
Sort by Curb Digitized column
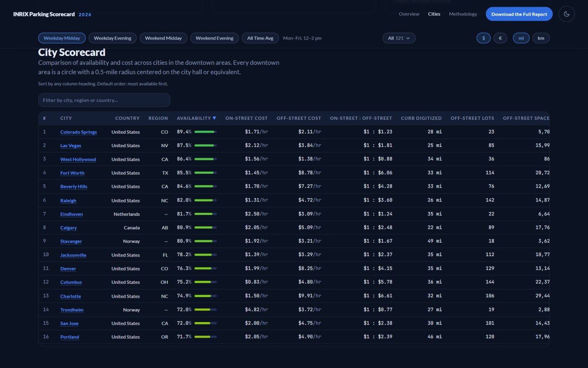tap(421, 118)
